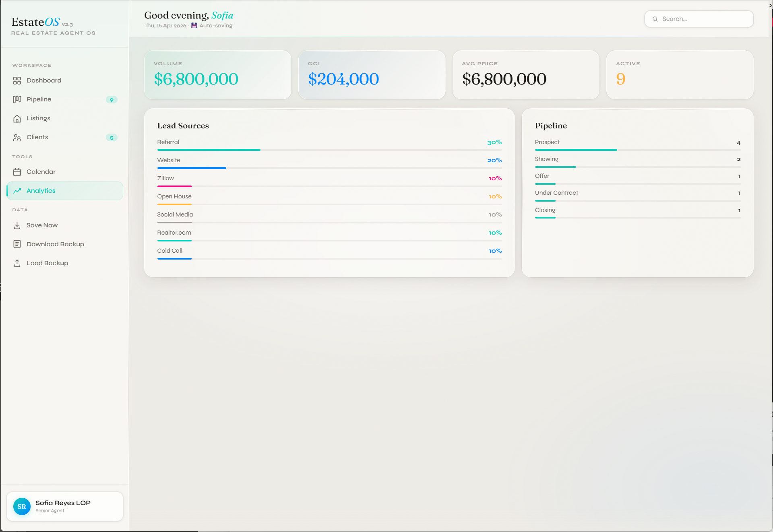Click the Clients count badge 5
773x532 pixels.
pyautogui.click(x=112, y=138)
